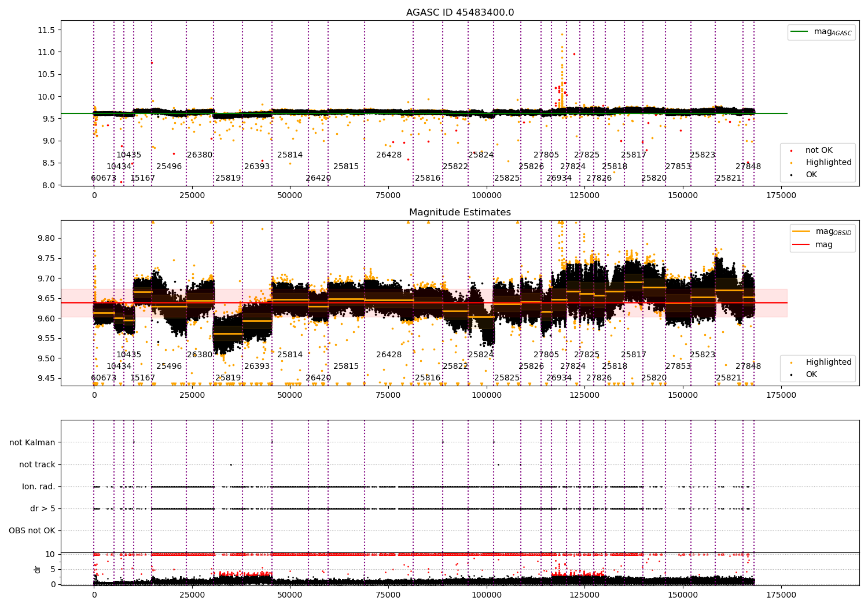Click OBSID label 25825 in Magnitude Estimates panel

click(x=507, y=378)
